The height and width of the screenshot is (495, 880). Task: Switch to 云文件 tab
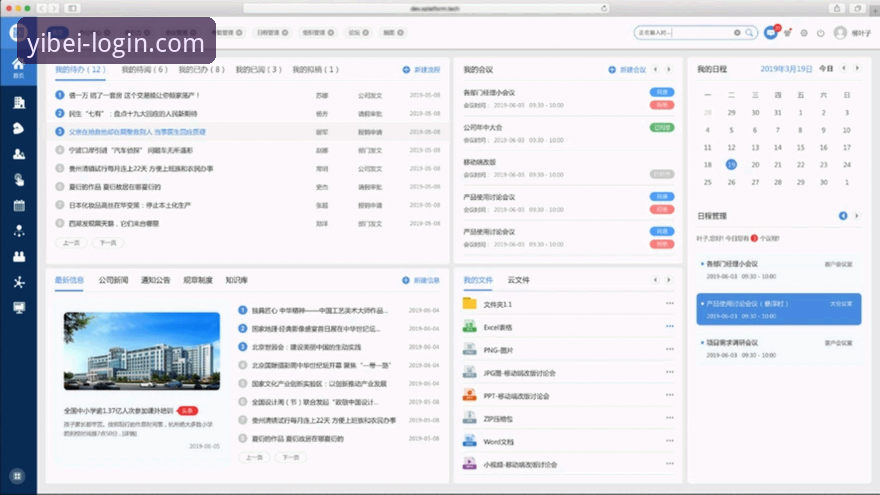(x=519, y=280)
